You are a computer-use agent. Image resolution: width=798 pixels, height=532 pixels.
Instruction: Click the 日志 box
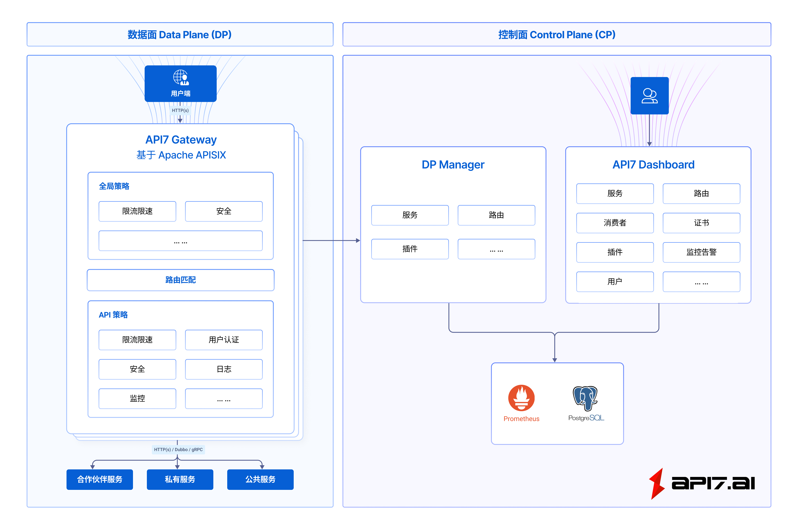coord(224,369)
